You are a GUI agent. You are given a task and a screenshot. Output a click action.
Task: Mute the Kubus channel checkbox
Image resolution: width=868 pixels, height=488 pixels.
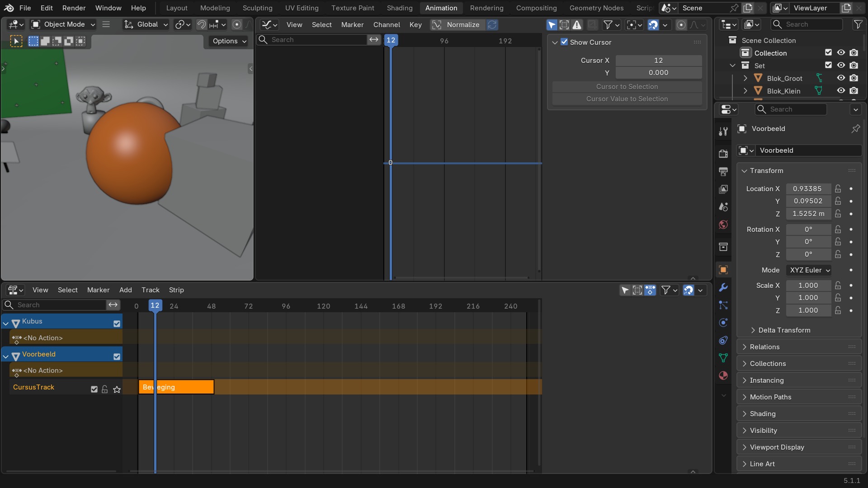(117, 324)
